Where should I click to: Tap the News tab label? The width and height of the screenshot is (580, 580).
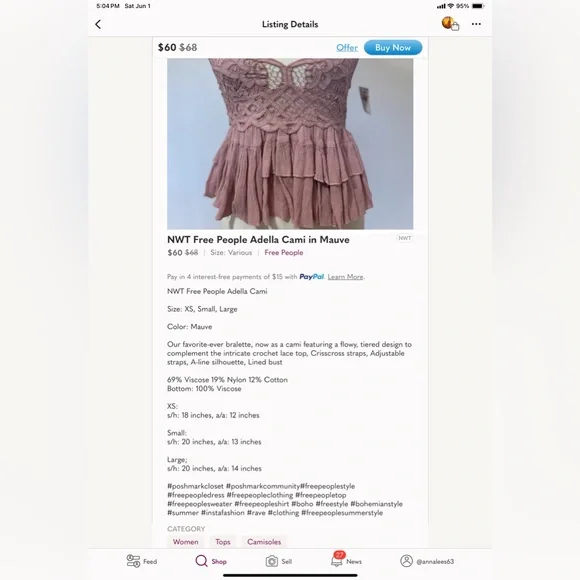[354, 562]
